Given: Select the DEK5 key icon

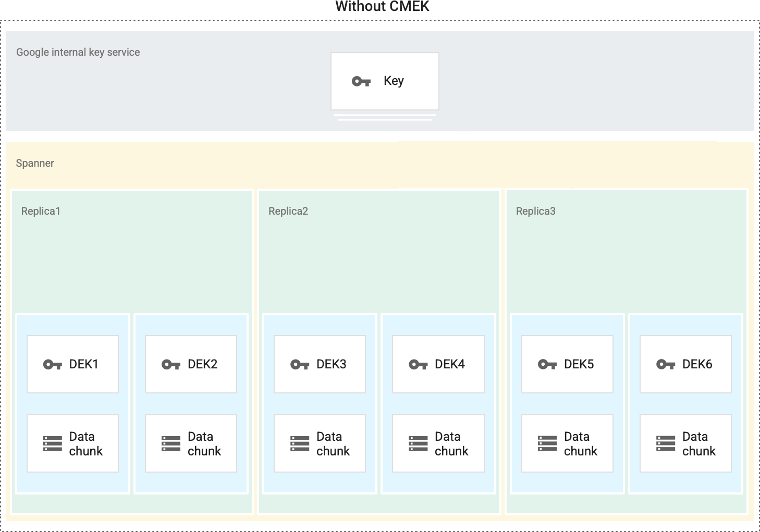Looking at the screenshot, I should pos(547,364).
